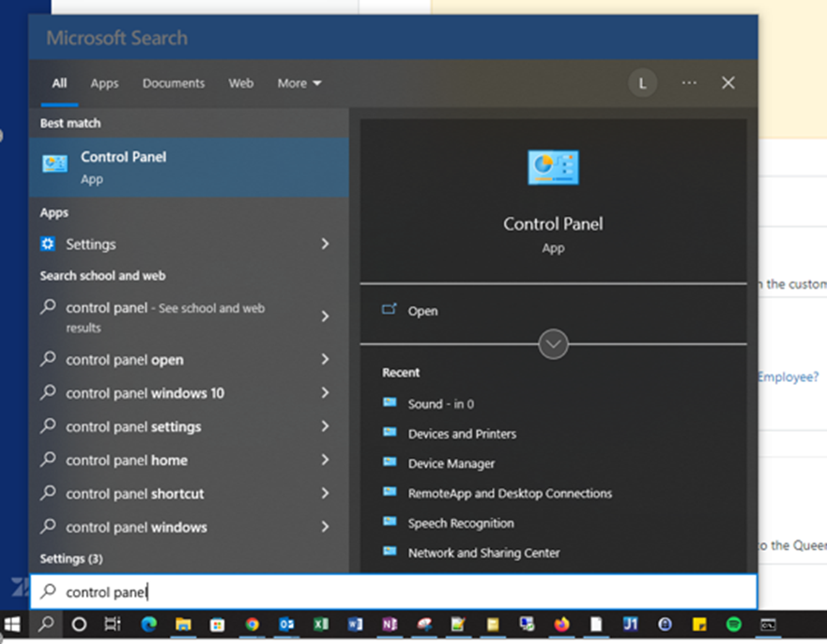Viewport: 827px width, 644px height.
Task: Click the Open icon in preview pane
Action: click(390, 310)
